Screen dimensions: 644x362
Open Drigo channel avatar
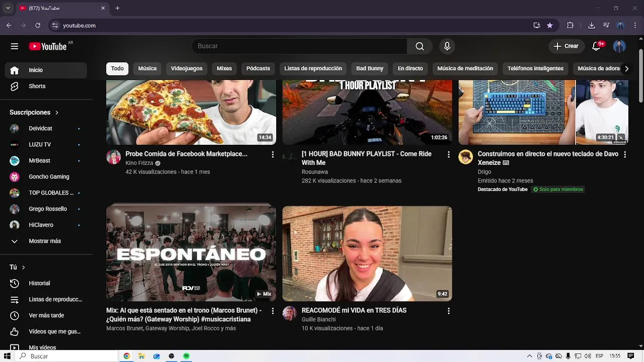(465, 157)
